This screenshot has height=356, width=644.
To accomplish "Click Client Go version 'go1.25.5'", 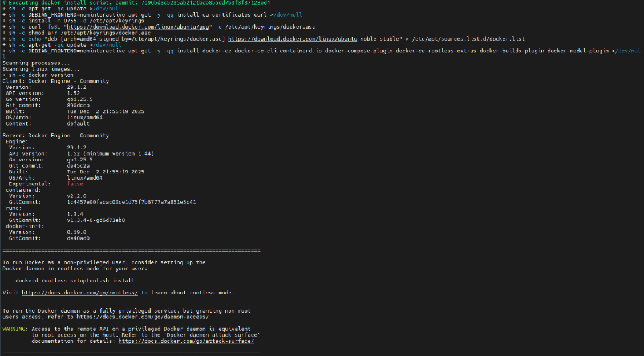I will coord(80,99).
